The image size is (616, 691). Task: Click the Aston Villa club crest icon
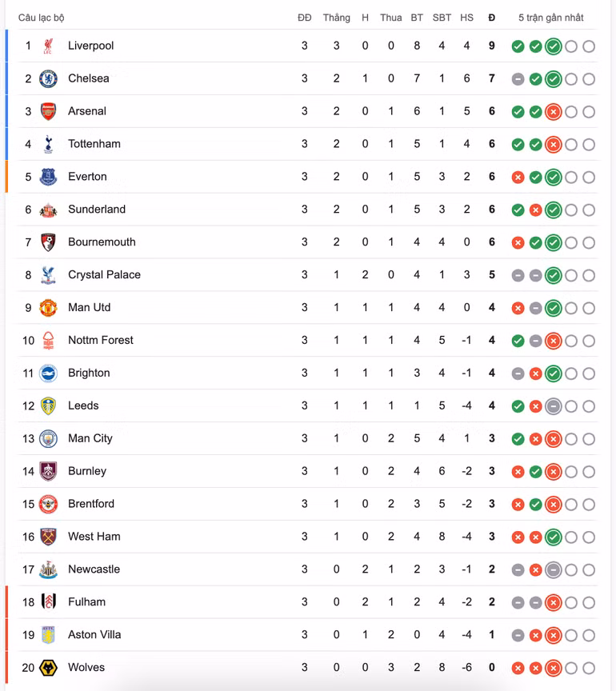click(x=49, y=635)
